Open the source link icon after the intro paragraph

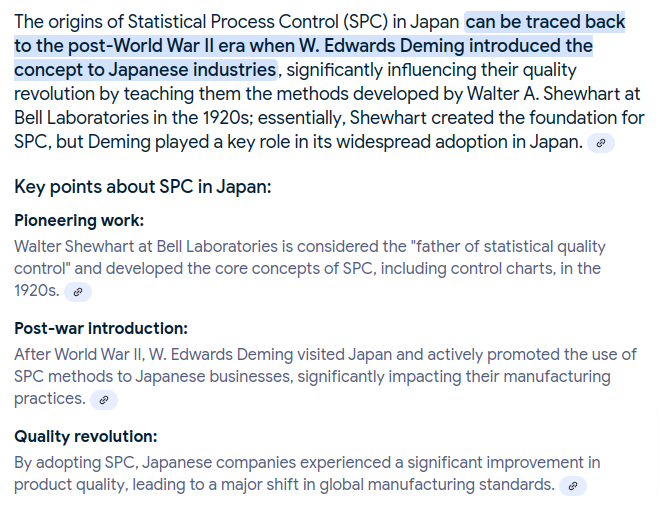(x=601, y=143)
